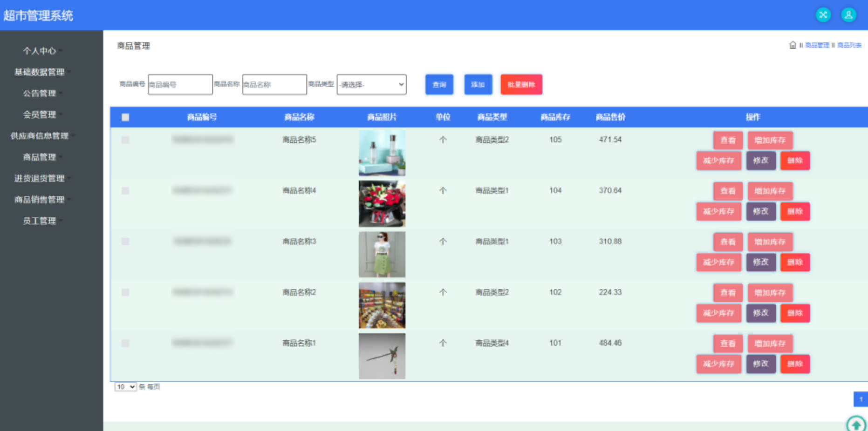The width and height of the screenshot is (868, 431).
Task: Check the box for 商品名称5 row
Action: 125,140
